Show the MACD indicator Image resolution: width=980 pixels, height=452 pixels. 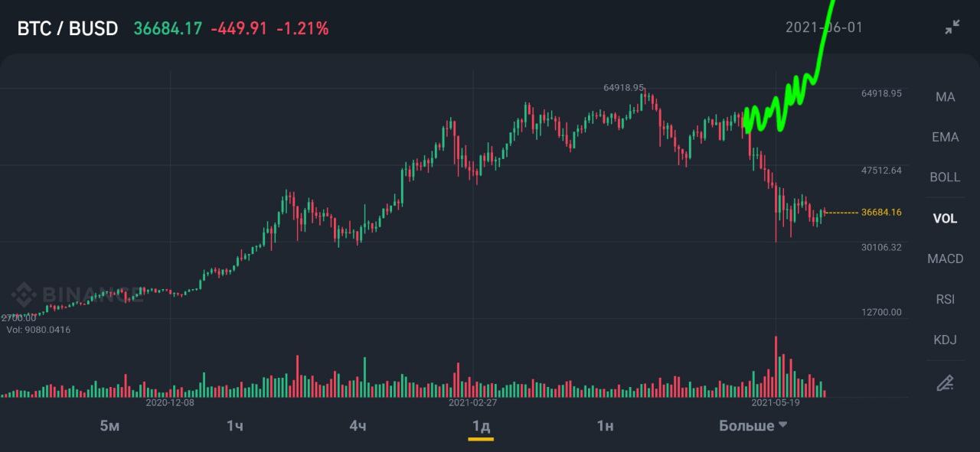(945, 259)
